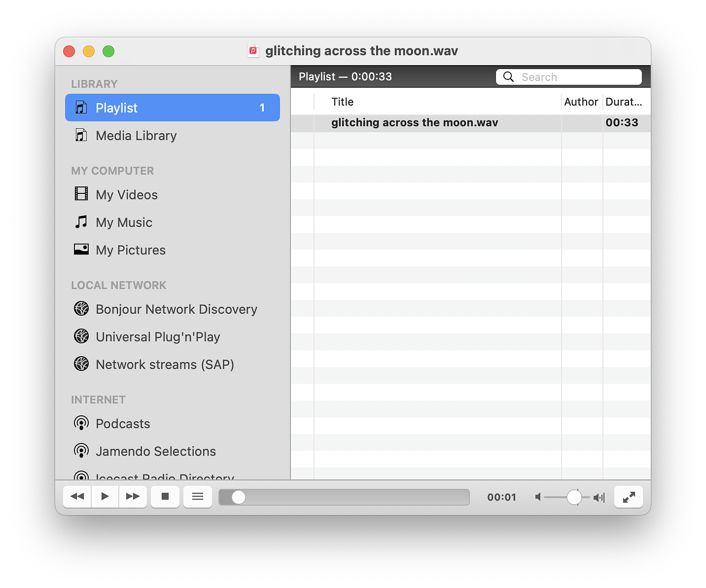This screenshot has height=588, width=706.
Task: Click the fast-forward (next) button
Action: click(x=133, y=497)
